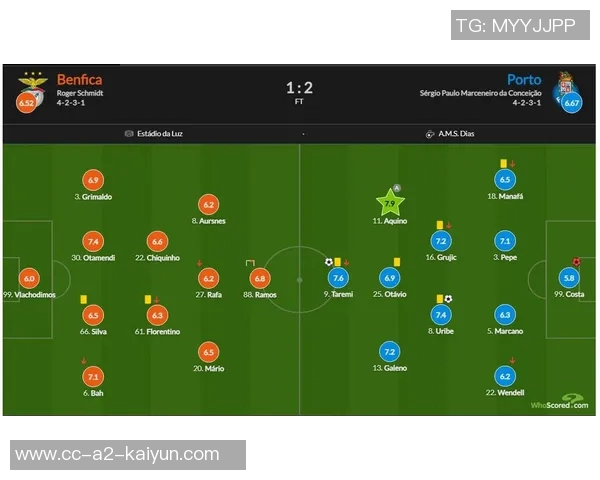Screen dimensions: 600x480
Task: Click the 1 : 2 full-time score
Action: tap(299, 87)
